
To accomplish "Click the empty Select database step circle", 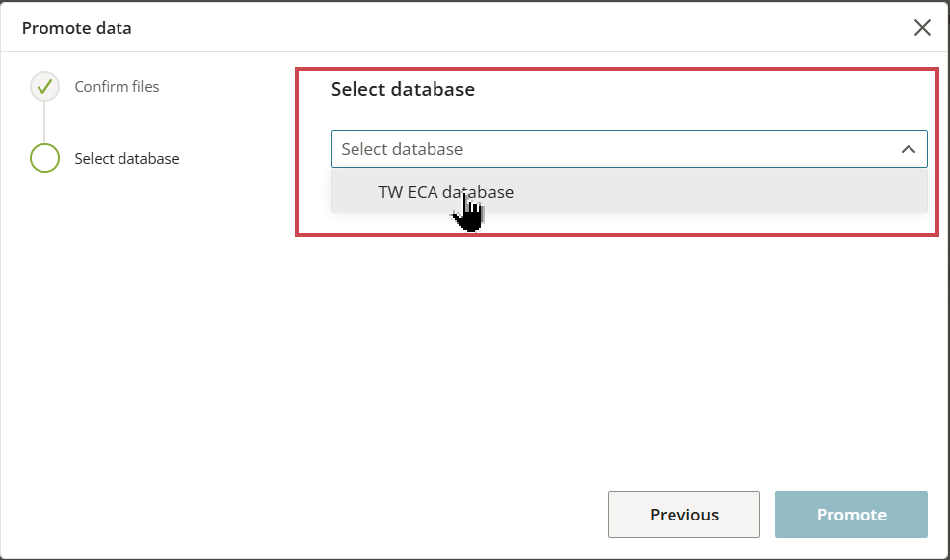I will [44, 158].
